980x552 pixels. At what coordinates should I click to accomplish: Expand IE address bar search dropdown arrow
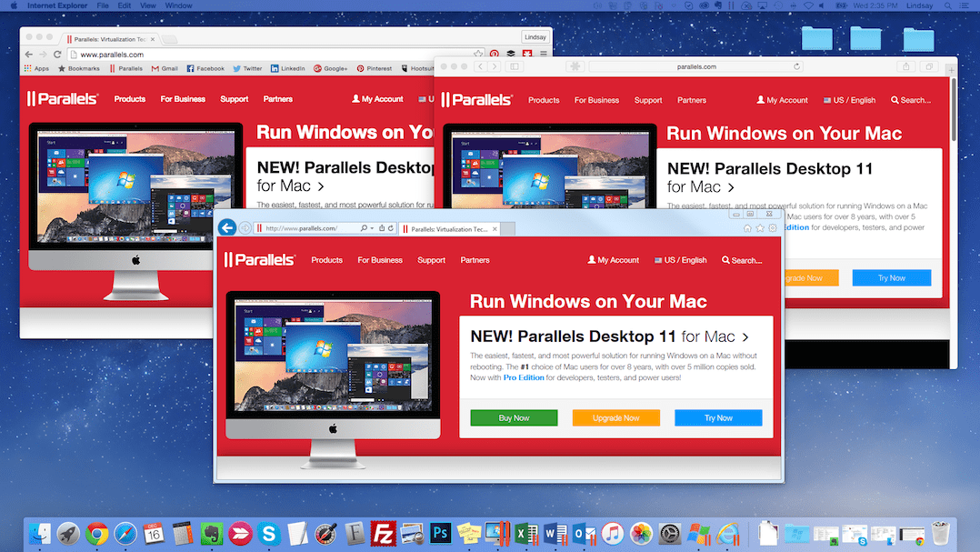(x=372, y=228)
